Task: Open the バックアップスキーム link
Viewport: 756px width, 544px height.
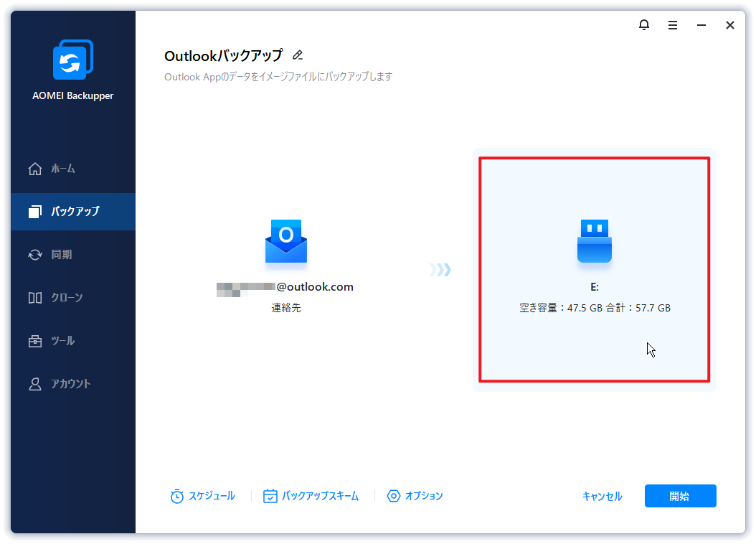Action: pos(311,496)
